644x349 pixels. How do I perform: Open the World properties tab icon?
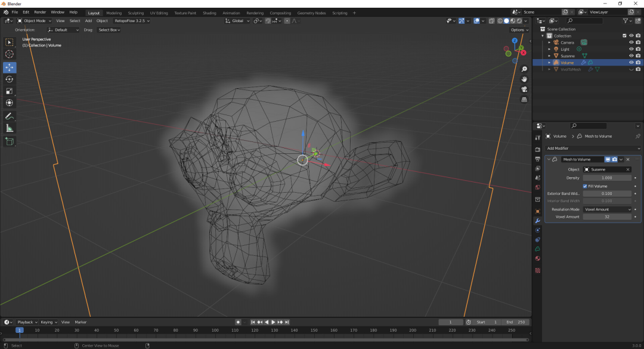coord(538,187)
